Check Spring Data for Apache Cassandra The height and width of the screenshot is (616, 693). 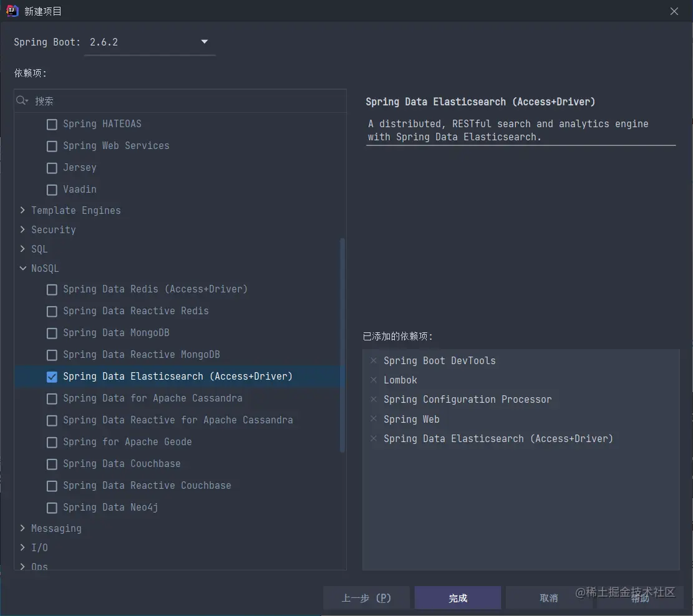pyautogui.click(x=52, y=398)
